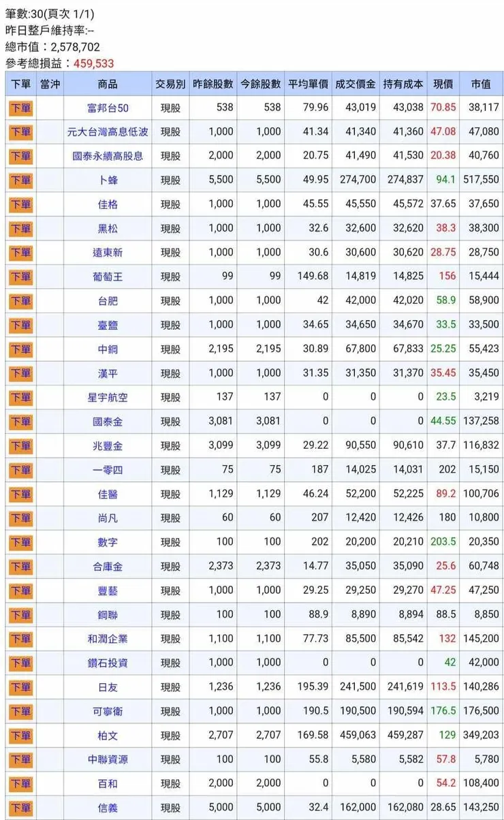Click 下單 button for 國泰永續高股息
The width and height of the screenshot is (504, 820).
coord(20,156)
